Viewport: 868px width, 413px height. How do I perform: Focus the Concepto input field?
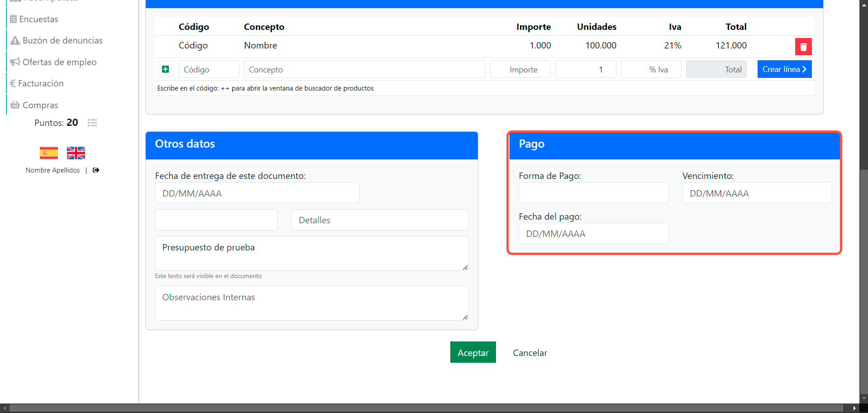[x=365, y=69]
